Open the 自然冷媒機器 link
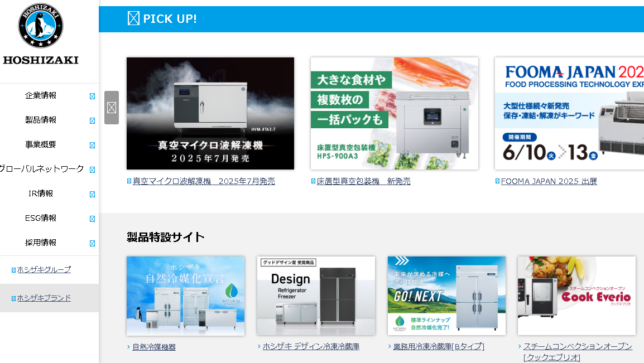644x363 pixels. pos(154,347)
